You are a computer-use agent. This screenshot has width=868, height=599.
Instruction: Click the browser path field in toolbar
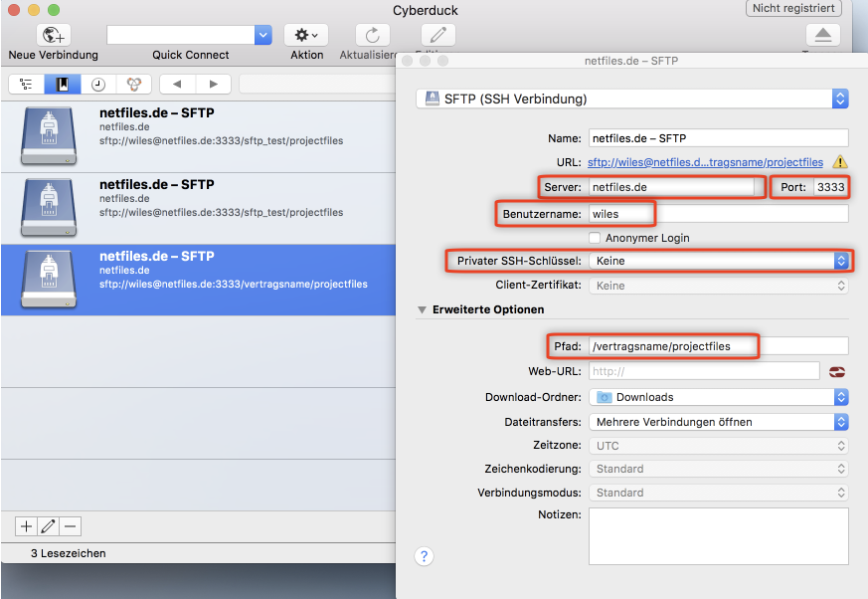(318, 85)
